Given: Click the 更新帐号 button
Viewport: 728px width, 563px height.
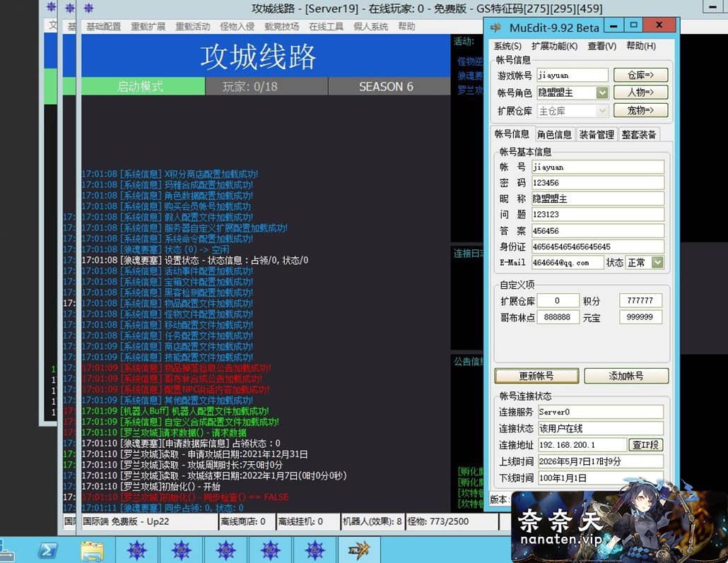Looking at the screenshot, I should click(x=536, y=376).
